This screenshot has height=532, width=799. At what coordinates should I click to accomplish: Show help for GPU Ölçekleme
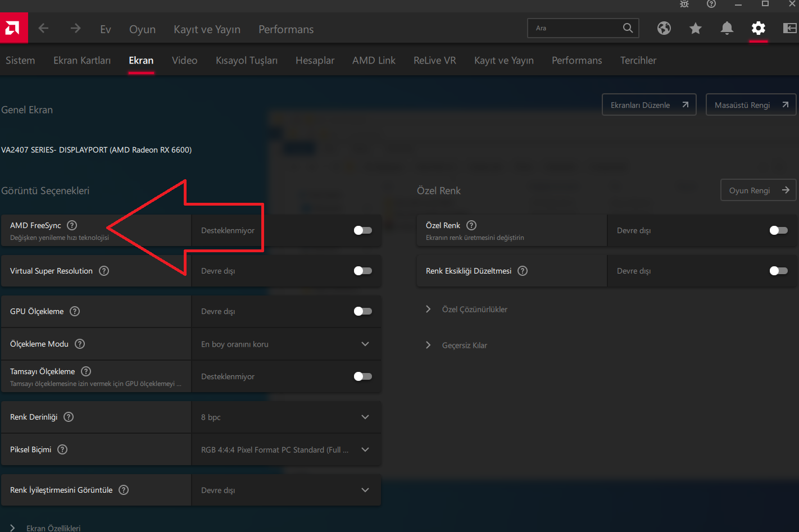point(75,311)
